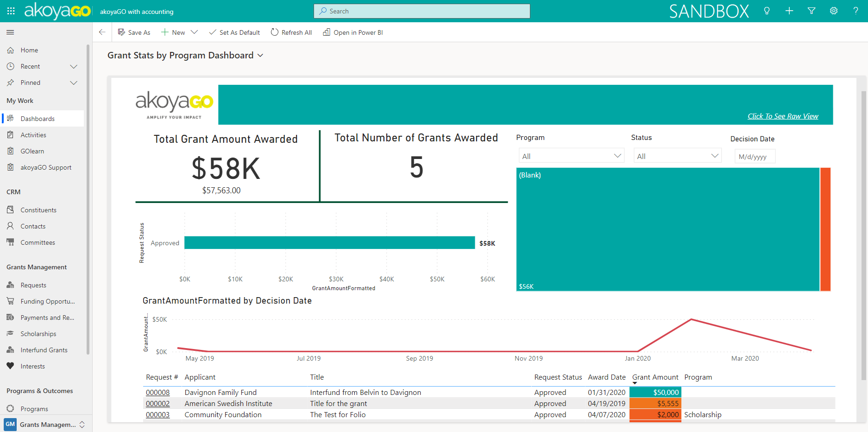This screenshot has height=432, width=868.
Task: Click the Home icon in sidebar
Action: [x=10, y=50]
